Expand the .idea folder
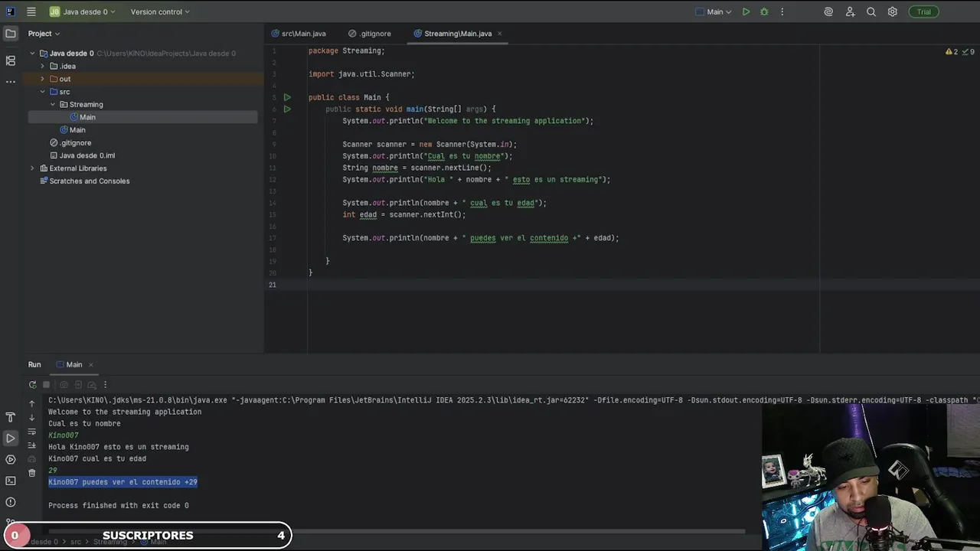Viewport: 980px width, 551px height. (x=43, y=66)
